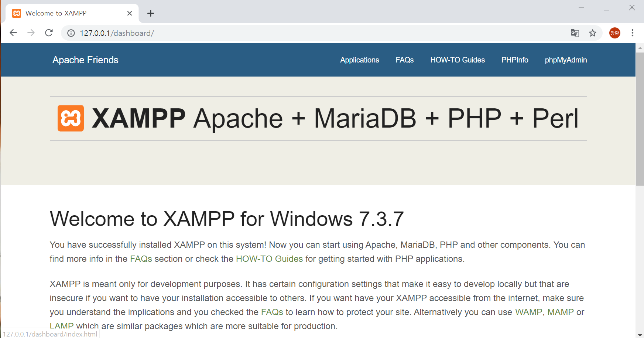Open Chrome's three-dot menu
Viewport: 644px width, 338px height.
[633, 33]
